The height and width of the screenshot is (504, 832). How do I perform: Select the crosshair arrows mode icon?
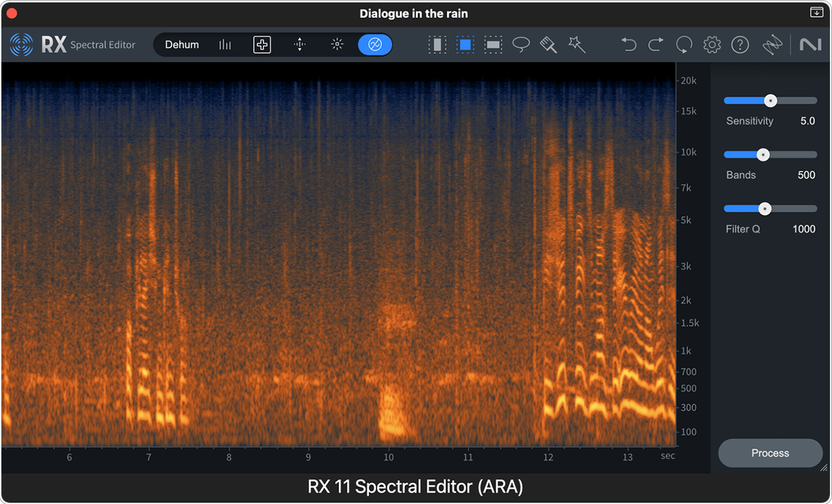click(x=300, y=45)
